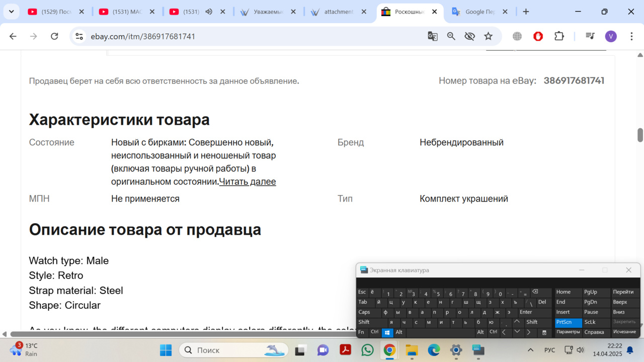
Task: Expand hidden system tray icons chevron
Action: pos(530,350)
